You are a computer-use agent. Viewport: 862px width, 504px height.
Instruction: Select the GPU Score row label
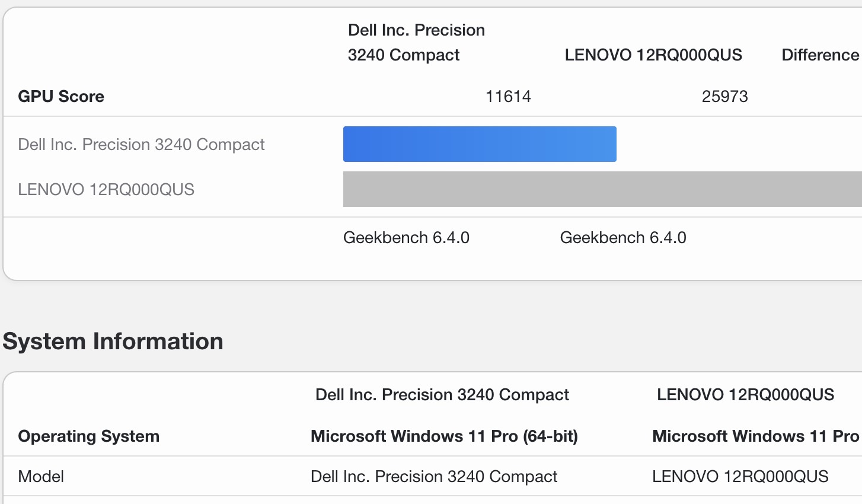pos(61,97)
